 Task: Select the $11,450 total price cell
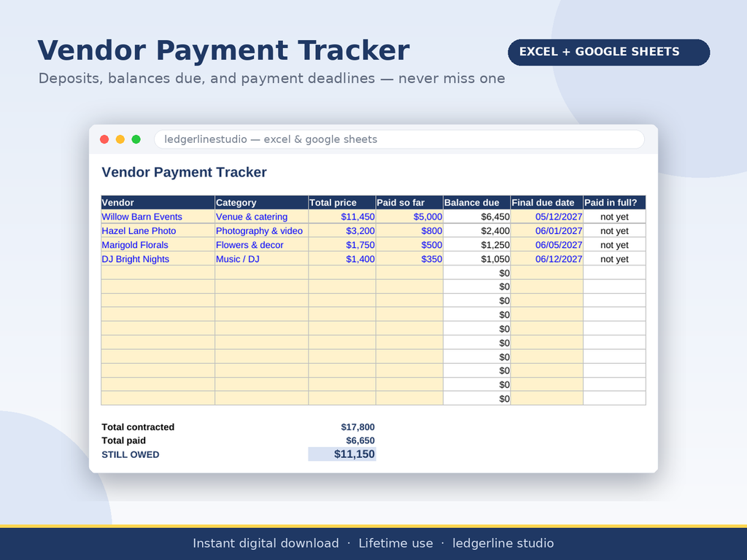pyautogui.click(x=342, y=217)
